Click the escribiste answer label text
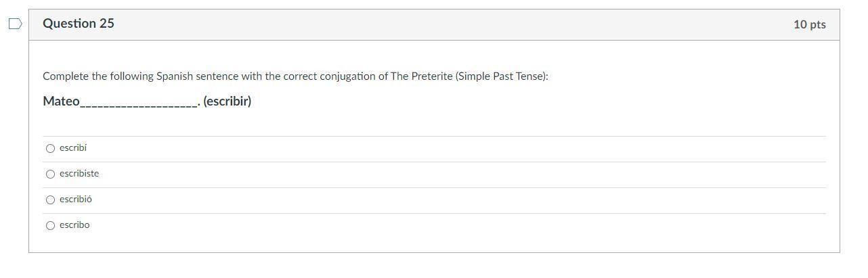Viewport: 868px width, 278px height. (79, 174)
